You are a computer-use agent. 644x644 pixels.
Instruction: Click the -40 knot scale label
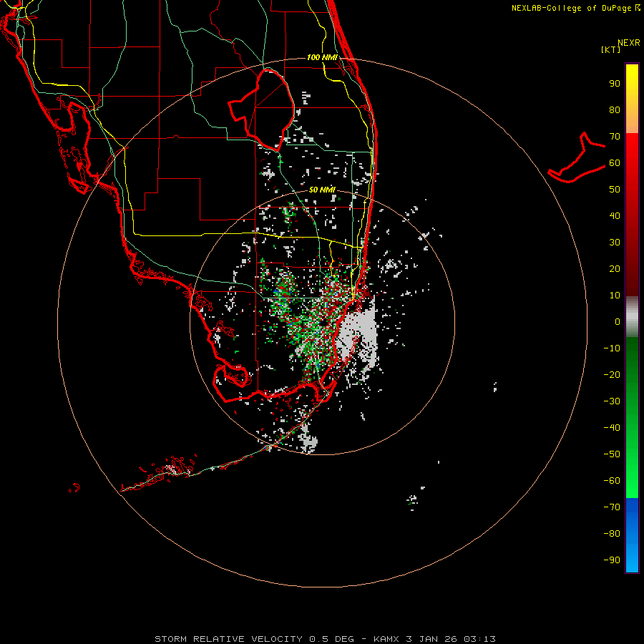tap(612, 428)
